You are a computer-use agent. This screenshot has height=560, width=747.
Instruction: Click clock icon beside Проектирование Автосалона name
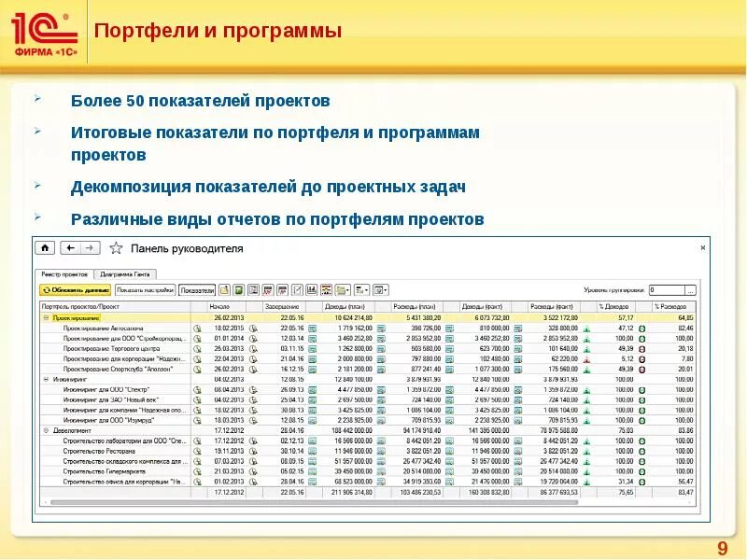197,329
